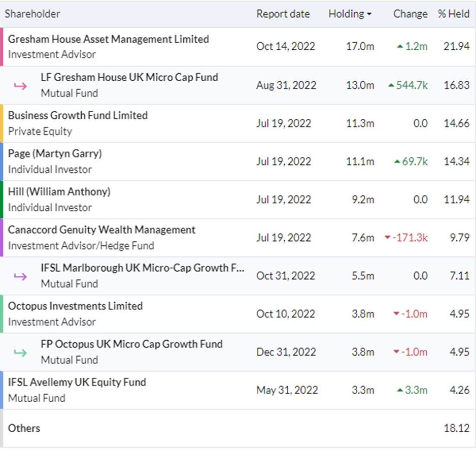Click the Shareholder column header
476x451 pixels.
(32, 14)
